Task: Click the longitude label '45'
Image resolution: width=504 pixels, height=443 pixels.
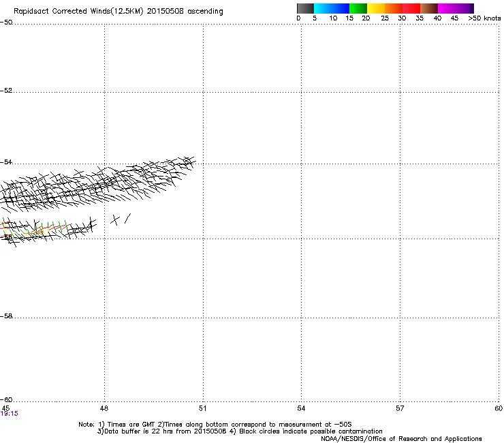Action: coord(5,408)
